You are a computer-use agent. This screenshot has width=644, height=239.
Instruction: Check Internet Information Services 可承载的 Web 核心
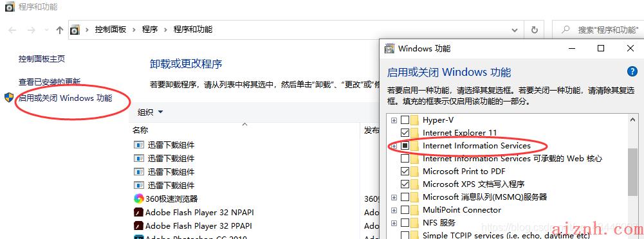(x=405, y=158)
